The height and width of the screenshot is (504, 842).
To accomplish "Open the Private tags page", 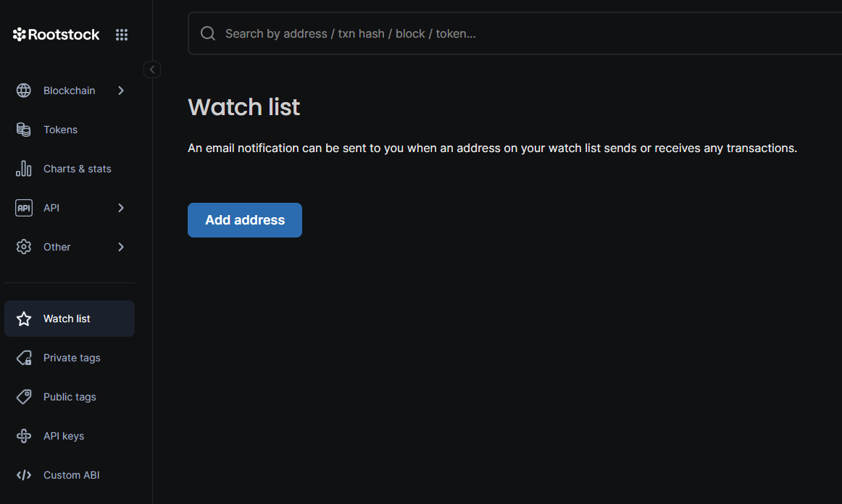I will point(71,357).
